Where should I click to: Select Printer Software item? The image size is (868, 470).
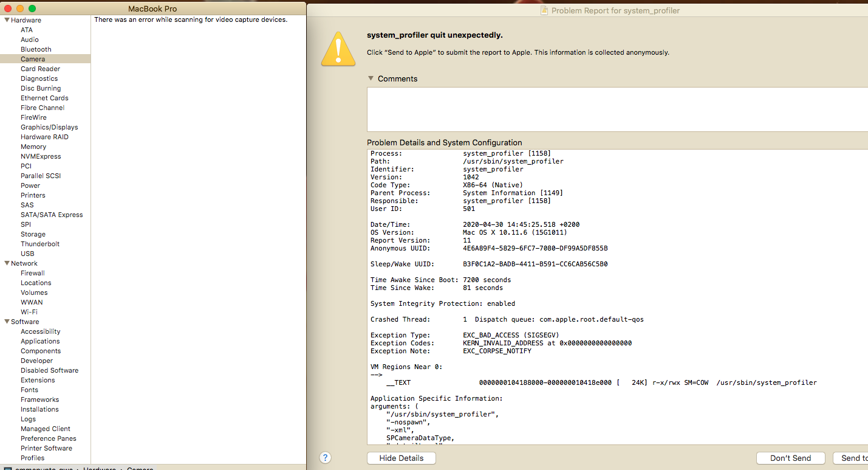click(x=46, y=448)
